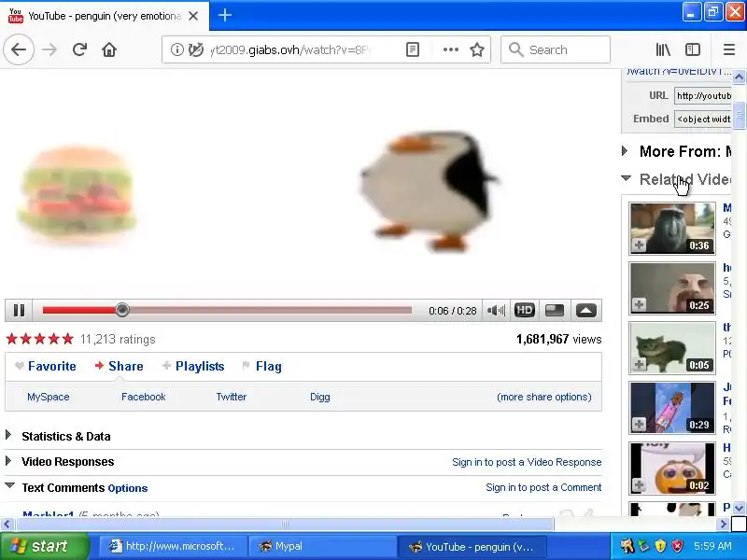The height and width of the screenshot is (560, 747).
Task: Click Sign in to post a Comment
Action: coord(543,487)
